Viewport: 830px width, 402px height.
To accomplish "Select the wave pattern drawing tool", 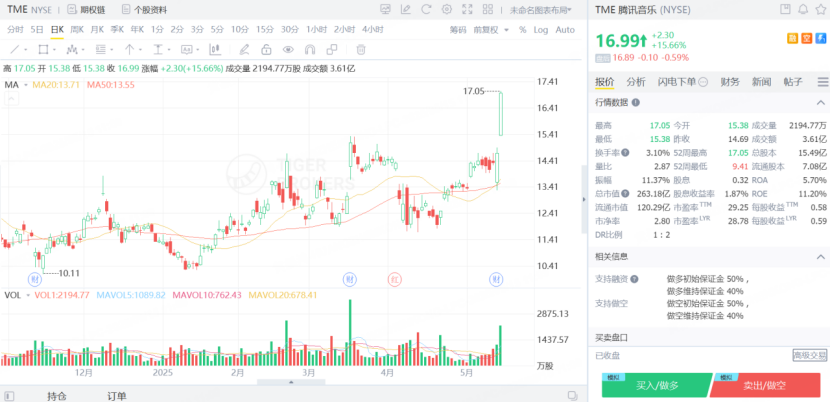I will click(x=72, y=50).
